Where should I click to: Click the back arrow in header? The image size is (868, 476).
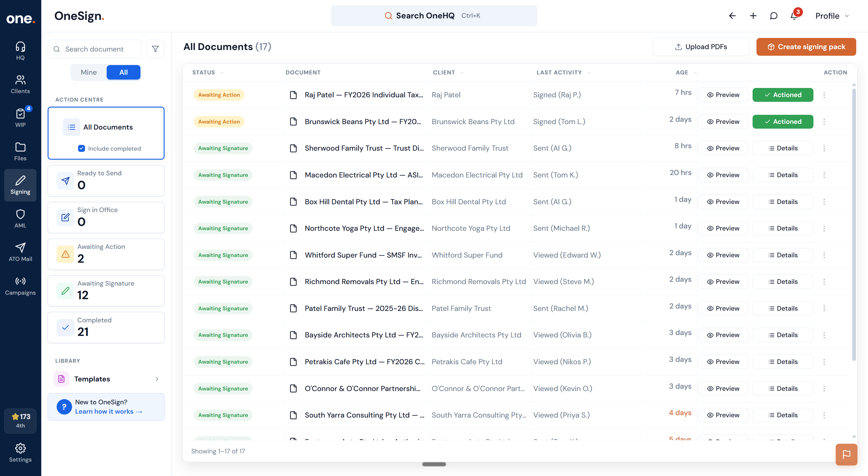pyautogui.click(x=732, y=16)
